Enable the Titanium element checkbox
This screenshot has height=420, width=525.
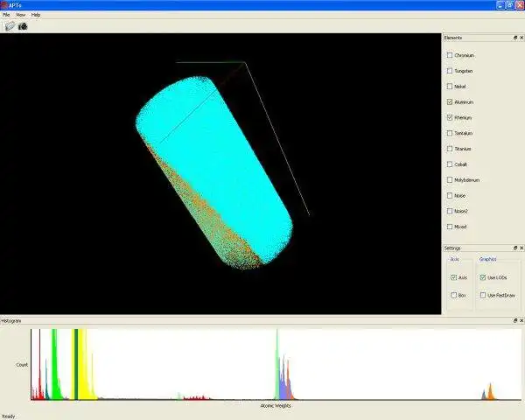tap(450, 149)
